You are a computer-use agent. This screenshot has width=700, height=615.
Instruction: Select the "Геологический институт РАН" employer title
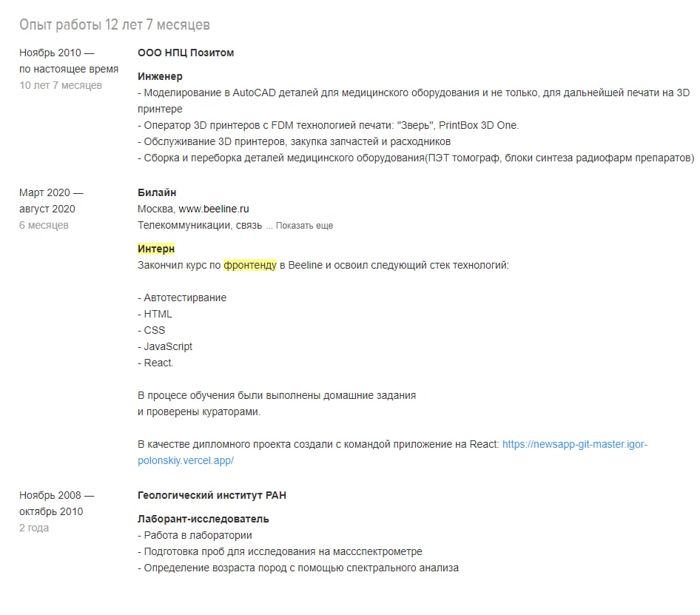click(x=212, y=495)
